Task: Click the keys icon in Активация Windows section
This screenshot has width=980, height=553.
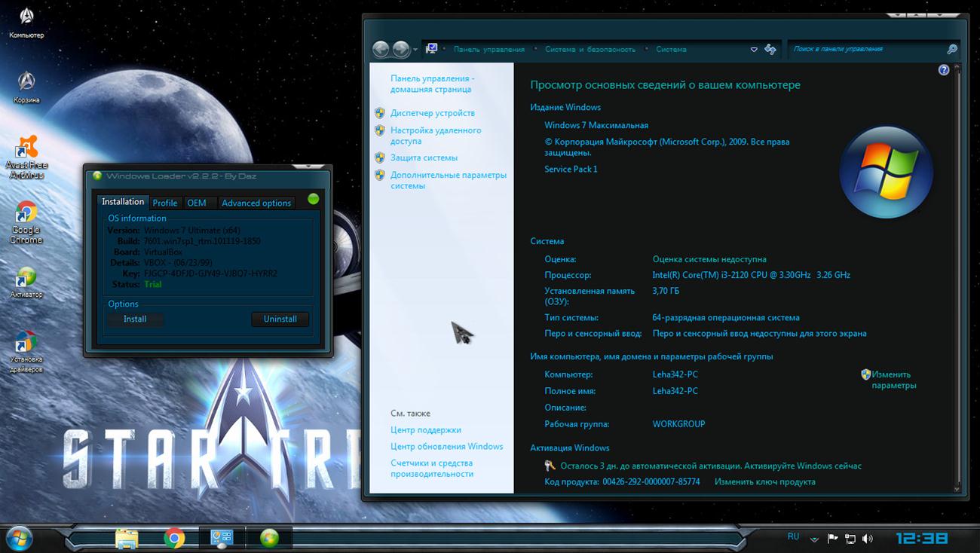Action: [x=550, y=466]
